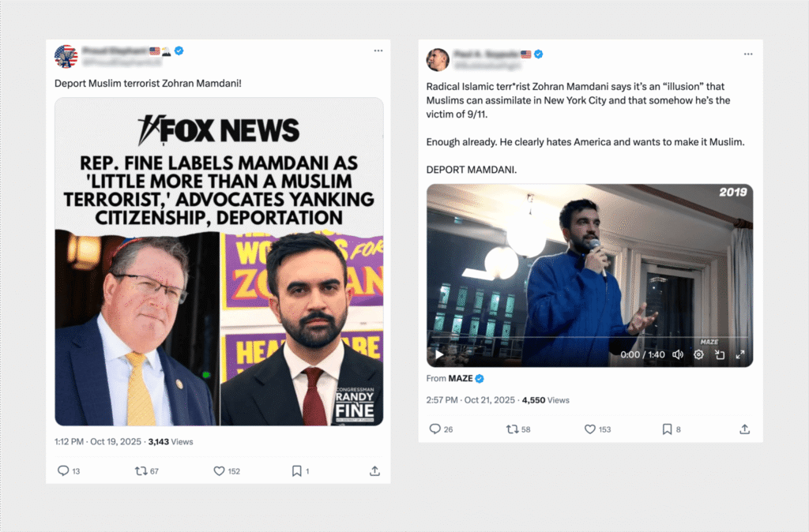The height and width of the screenshot is (532, 809).
Task: Open the reply icon on the Fox News post
Action: coord(63,470)
